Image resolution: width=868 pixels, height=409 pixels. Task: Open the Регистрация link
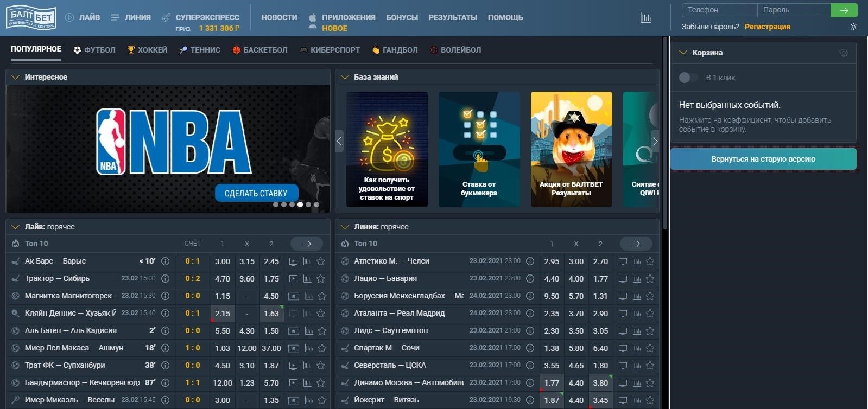(768, 27)
